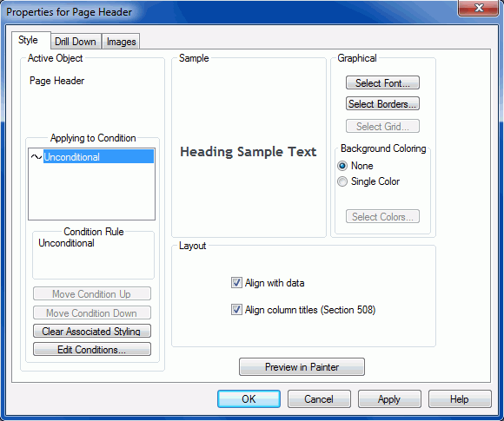Cancel the properties dialog

[x=319, y=398]
